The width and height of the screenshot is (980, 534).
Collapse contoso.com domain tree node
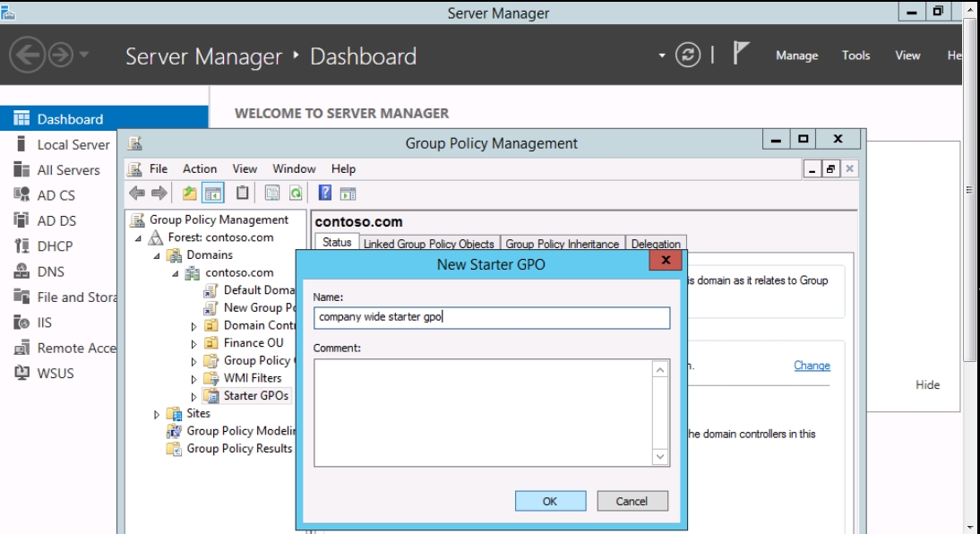tap(176, 273)
